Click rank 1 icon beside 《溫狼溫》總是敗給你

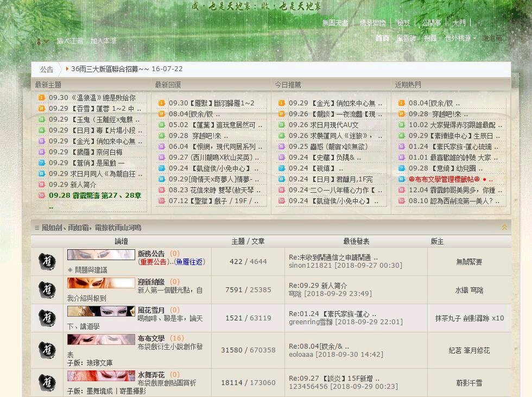(41, 98)
